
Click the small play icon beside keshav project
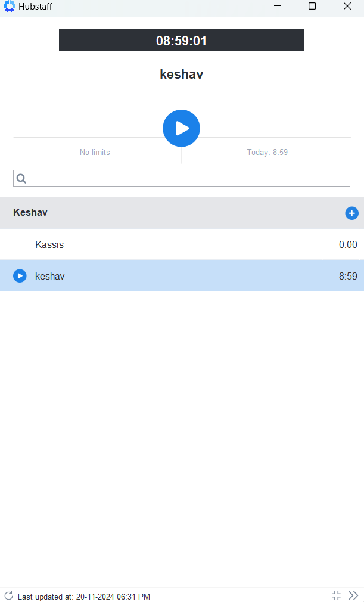click(x=20, y=275)
